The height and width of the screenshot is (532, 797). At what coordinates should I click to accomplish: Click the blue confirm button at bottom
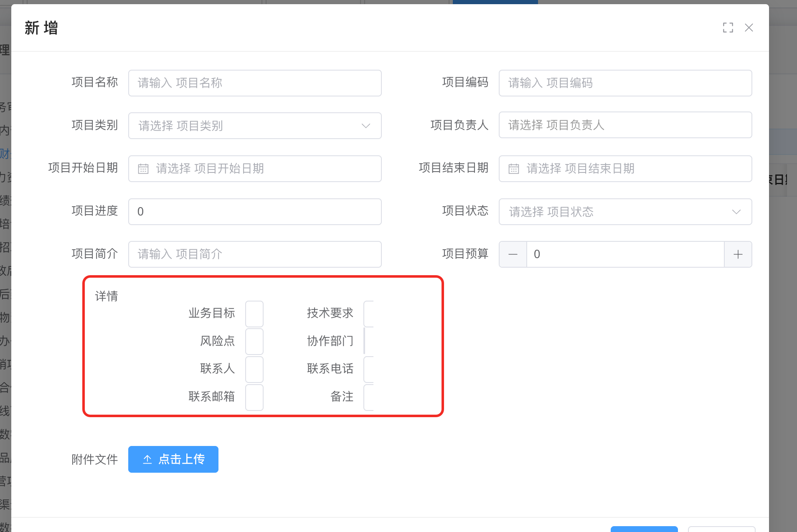point(644,529)
